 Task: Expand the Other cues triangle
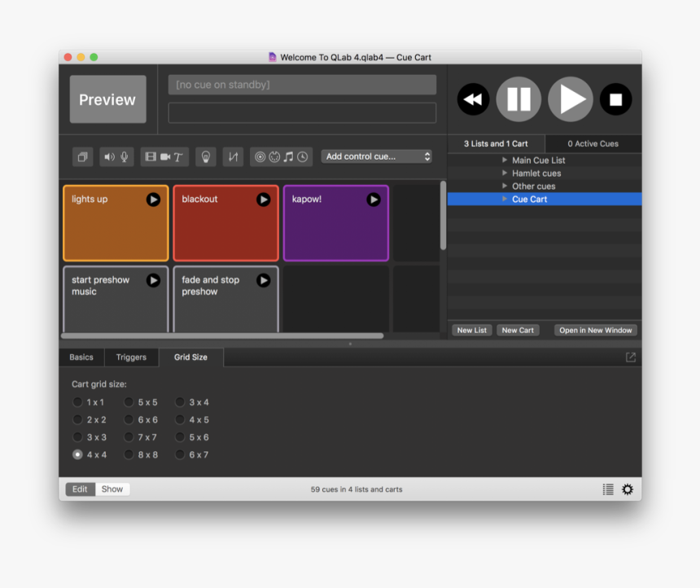tap(505, 186)
